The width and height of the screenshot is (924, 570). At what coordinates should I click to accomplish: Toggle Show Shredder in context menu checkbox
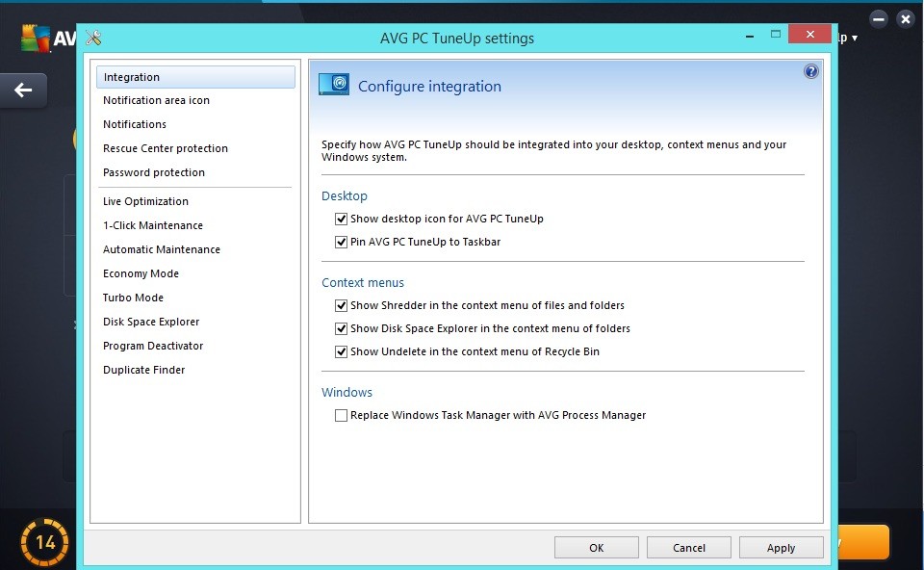[341, 305]
